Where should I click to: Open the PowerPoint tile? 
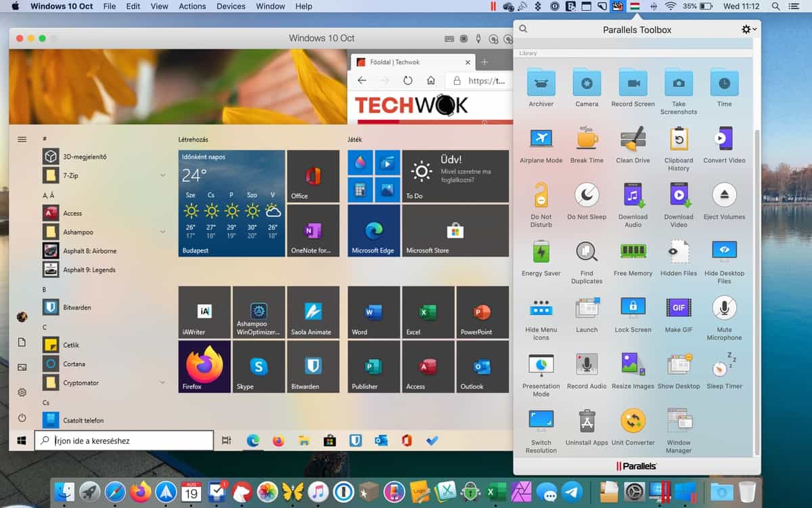[482, 312]
